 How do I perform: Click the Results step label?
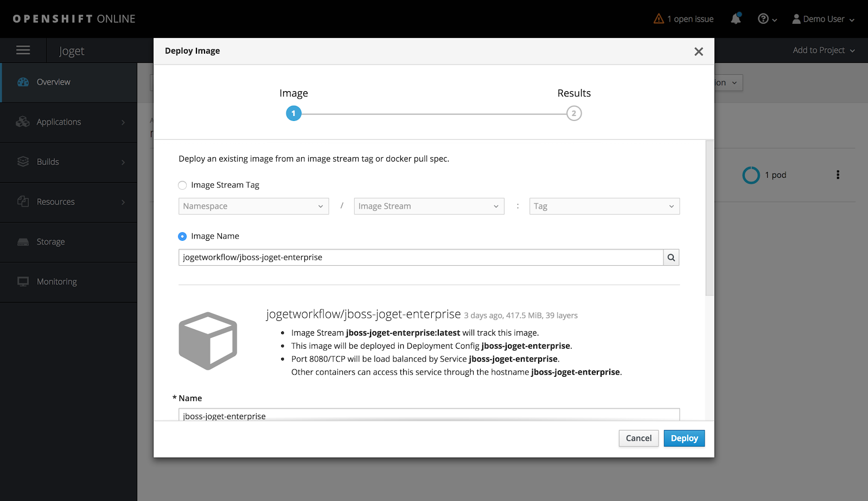point(574,93)
